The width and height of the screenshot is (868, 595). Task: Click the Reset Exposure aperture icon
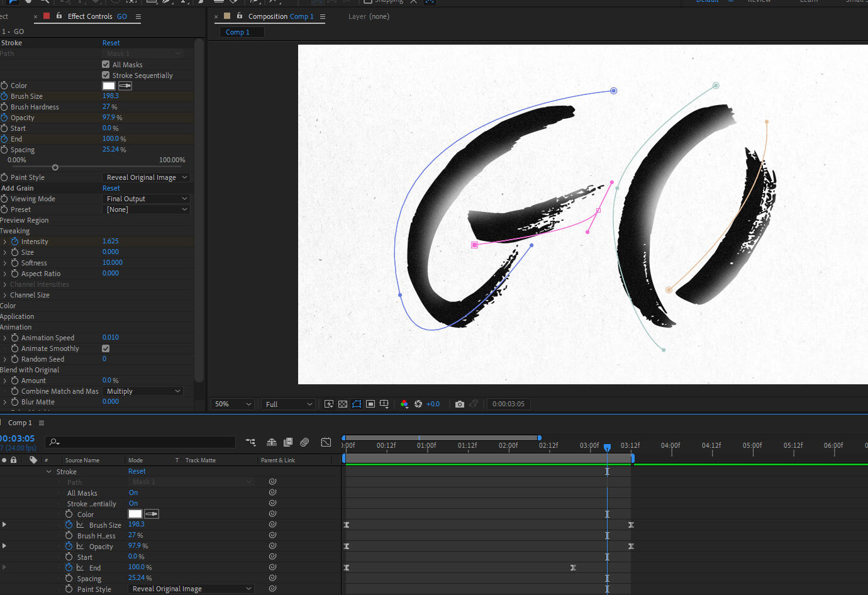pos(418,404)
